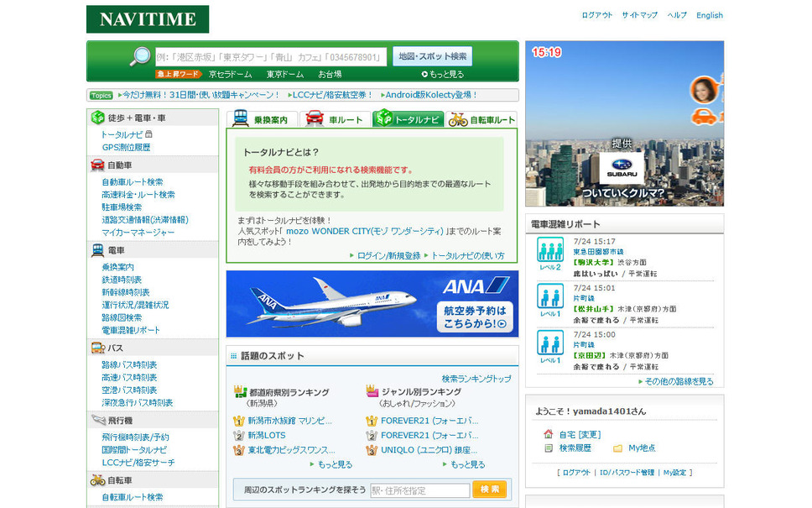Click もっと見る next to trending words

coord(443,74)
